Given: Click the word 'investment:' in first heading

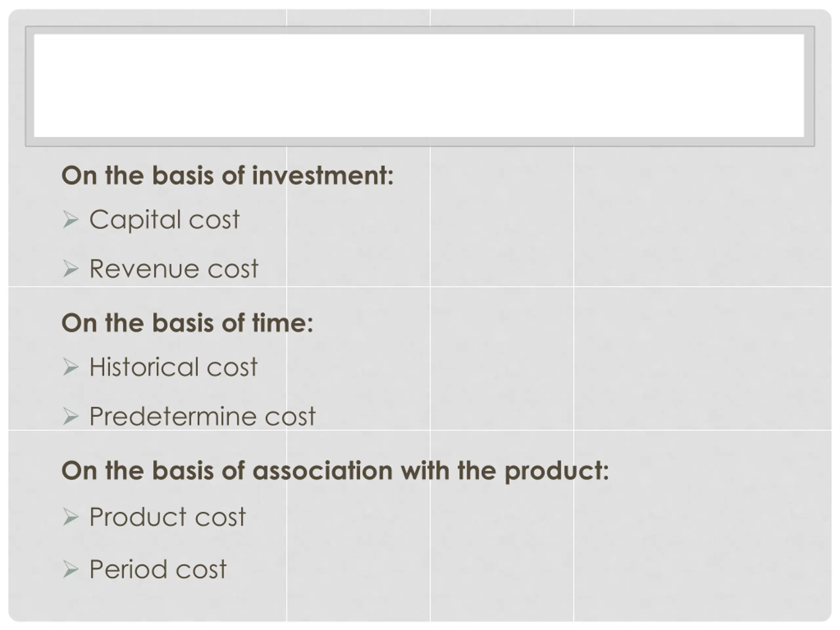Looking at the screenshot, I should (x=323, y=176).
